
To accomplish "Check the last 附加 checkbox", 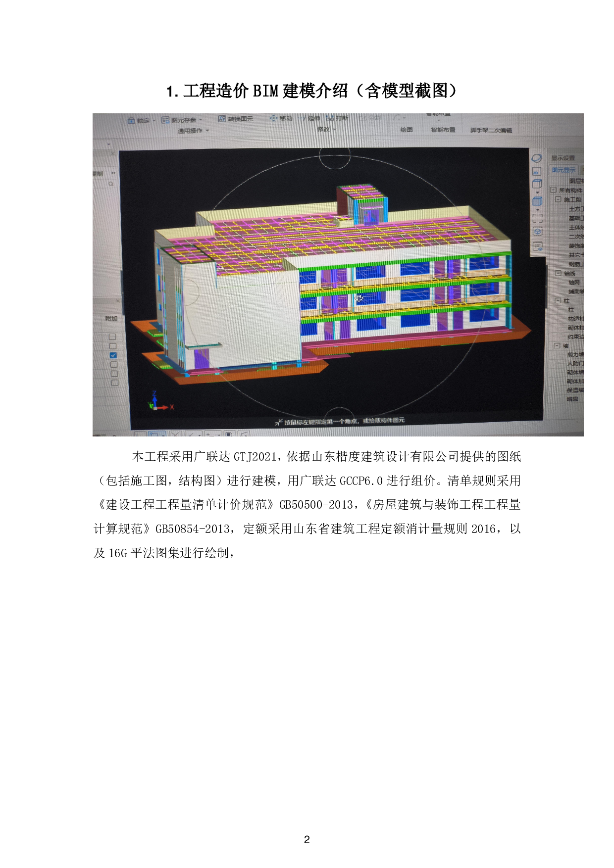I will 114,383.
